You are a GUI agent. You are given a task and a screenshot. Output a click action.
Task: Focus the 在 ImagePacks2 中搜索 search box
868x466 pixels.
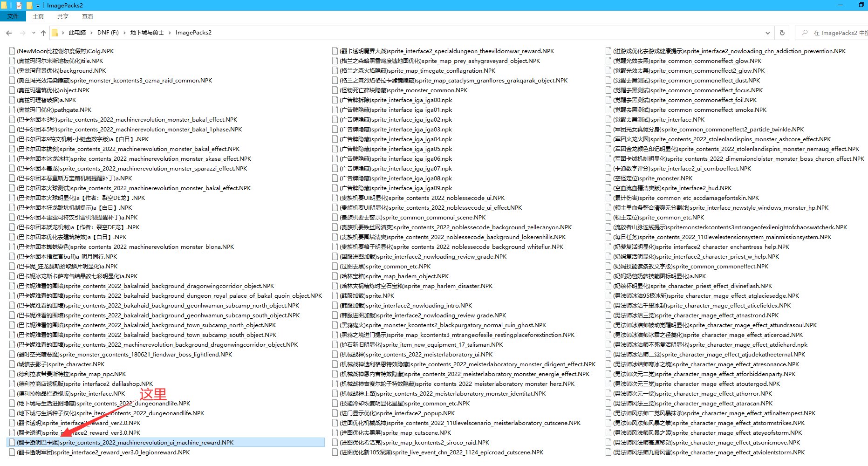[832, 33]
